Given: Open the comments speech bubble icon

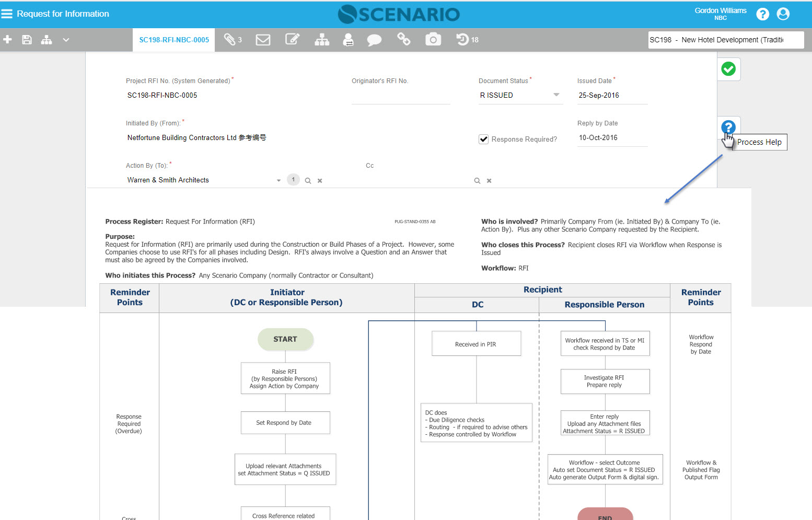Looking at the screenshot, I should pyautogui.click(x=374, y=40).
